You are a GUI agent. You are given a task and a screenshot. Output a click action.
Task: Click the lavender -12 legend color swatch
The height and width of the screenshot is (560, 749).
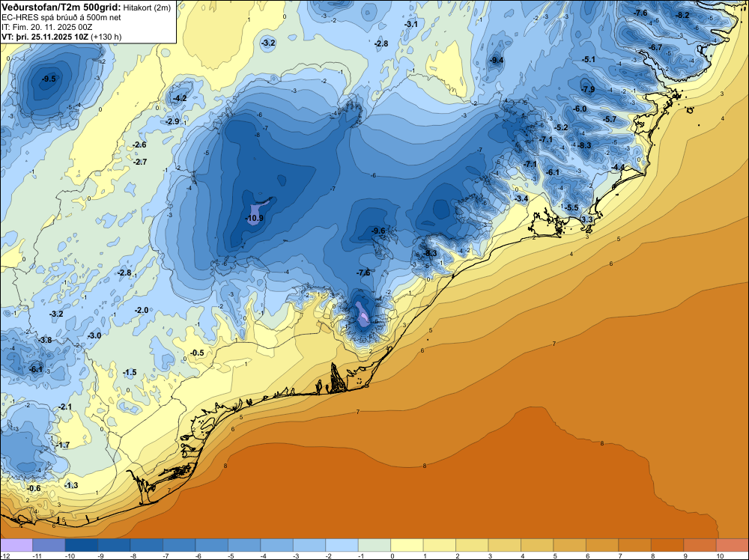[16, 545]
